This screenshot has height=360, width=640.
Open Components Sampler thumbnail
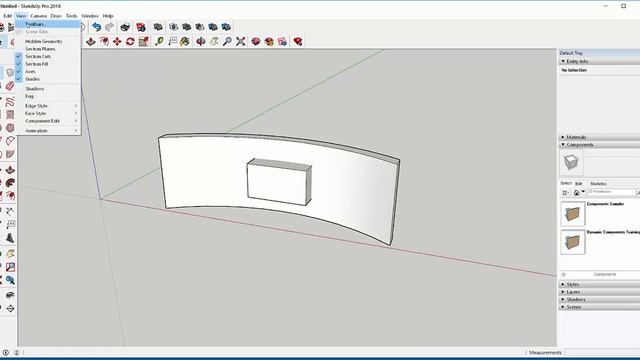pos(573,214)
